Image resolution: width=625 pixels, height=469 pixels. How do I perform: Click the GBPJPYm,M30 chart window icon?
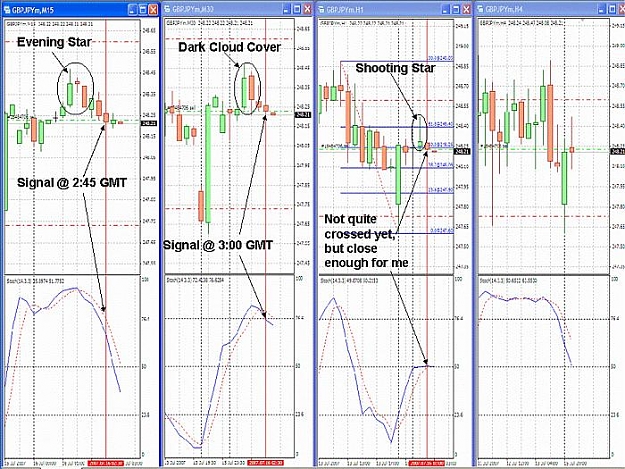167,9
